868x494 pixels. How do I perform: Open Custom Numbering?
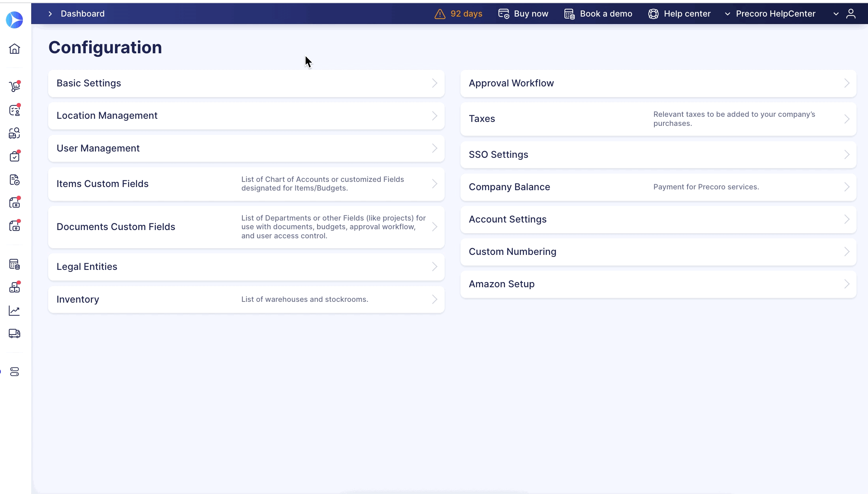pos(658,252)
